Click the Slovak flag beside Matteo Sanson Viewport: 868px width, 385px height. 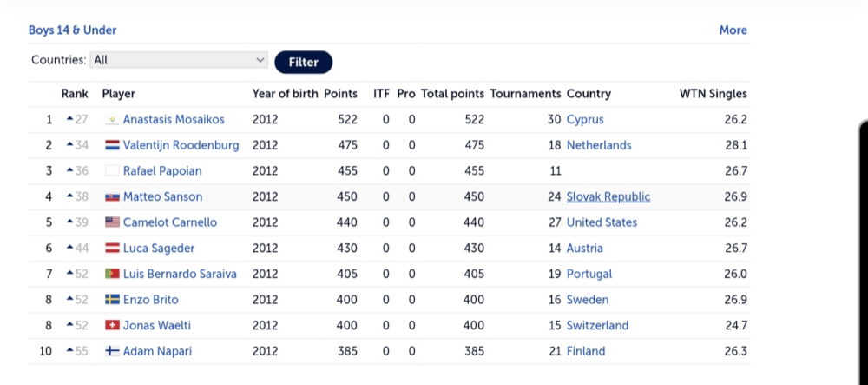pos(112,197)
